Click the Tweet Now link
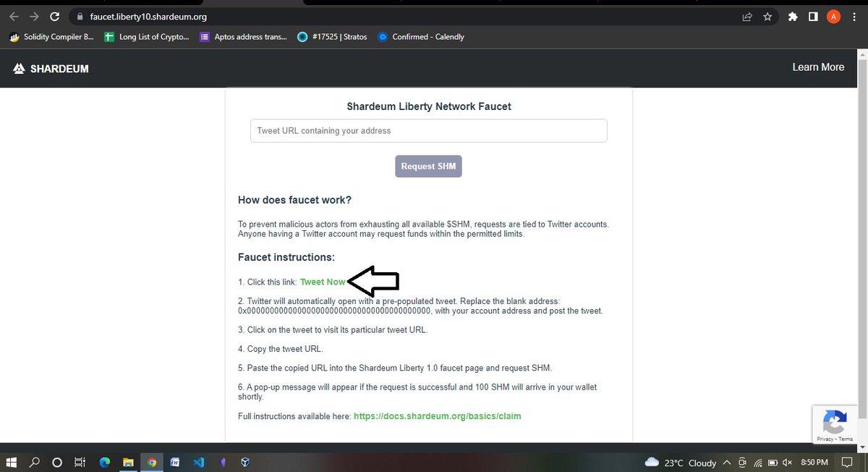The image size is (868, 472). click(323, 282)
